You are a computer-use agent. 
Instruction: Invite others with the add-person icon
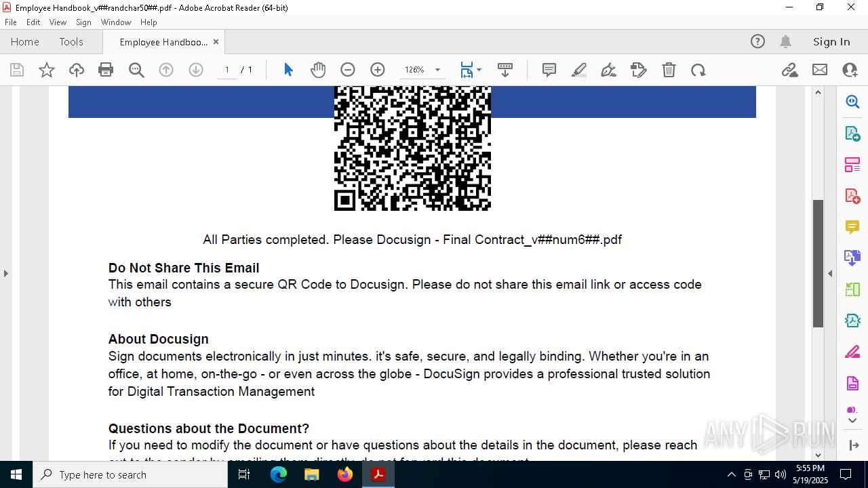point(850,70)
